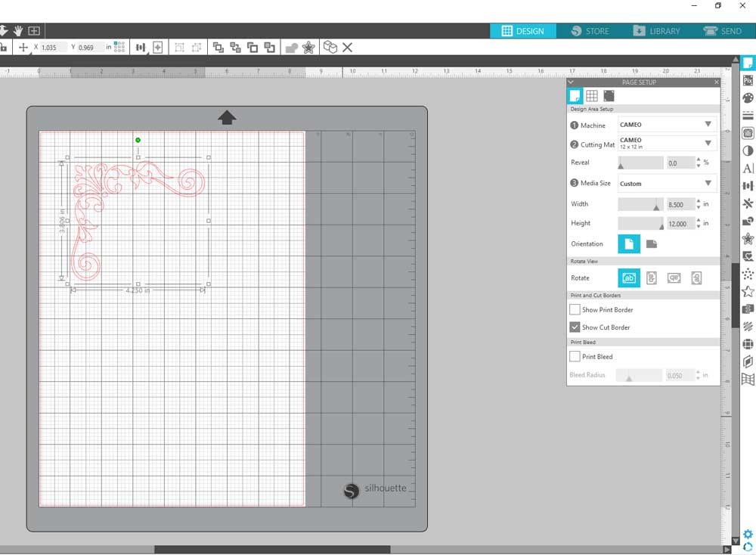Open the Modify panel

[x=748, y=221]
